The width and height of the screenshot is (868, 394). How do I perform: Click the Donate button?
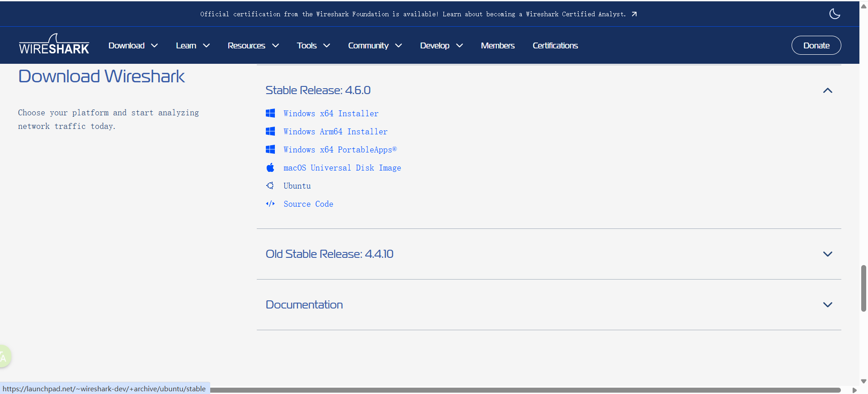[x=816, y=45]
